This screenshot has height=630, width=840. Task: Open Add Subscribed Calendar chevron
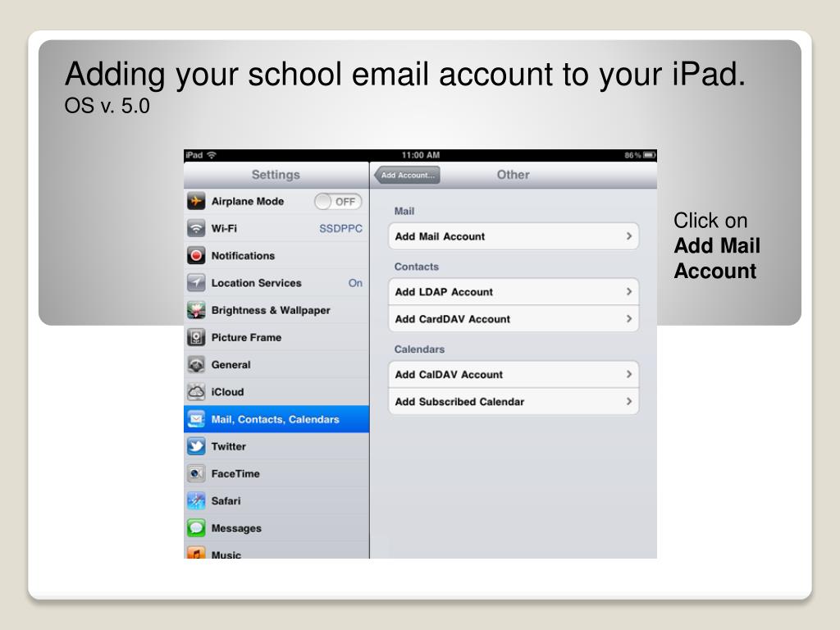pos(629,401)
